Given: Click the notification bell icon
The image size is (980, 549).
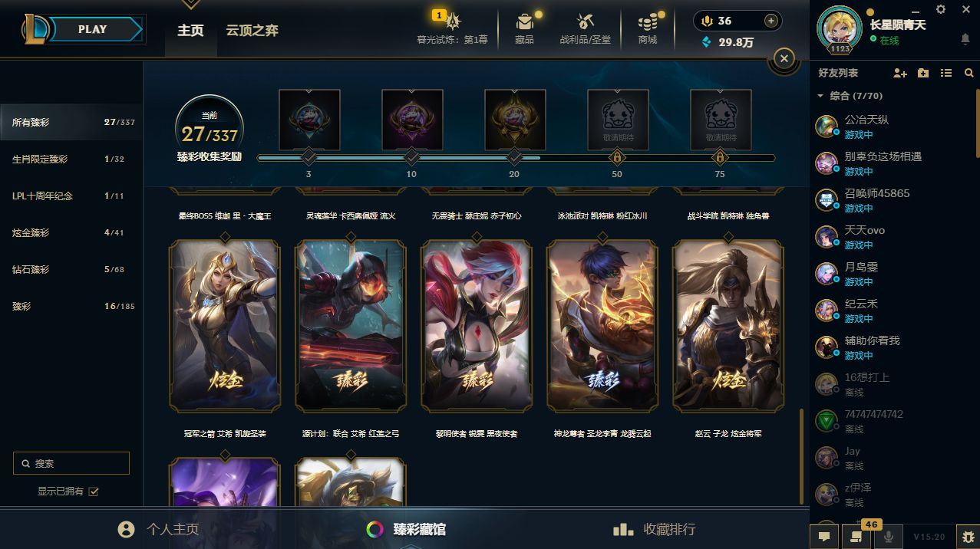Looking at the screenshot, I should click(x=965, y=39).
